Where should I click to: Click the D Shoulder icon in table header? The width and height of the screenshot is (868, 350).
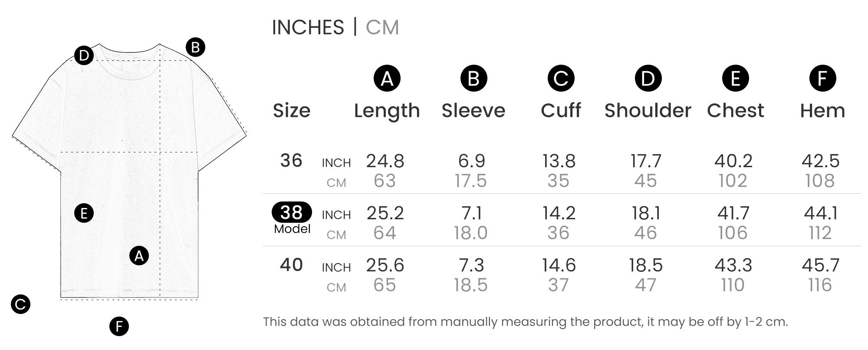point(648,79)
